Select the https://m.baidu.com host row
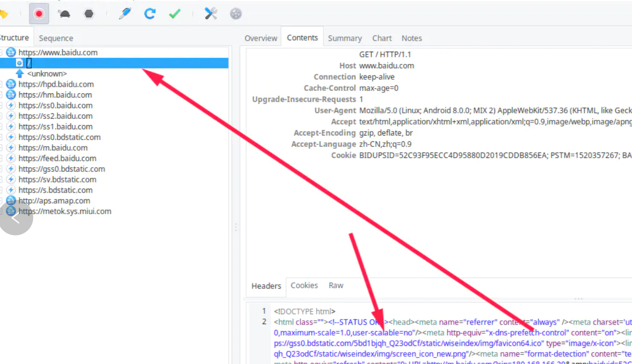The width and height of the screenshot is (632, 364). pos(53,148)
